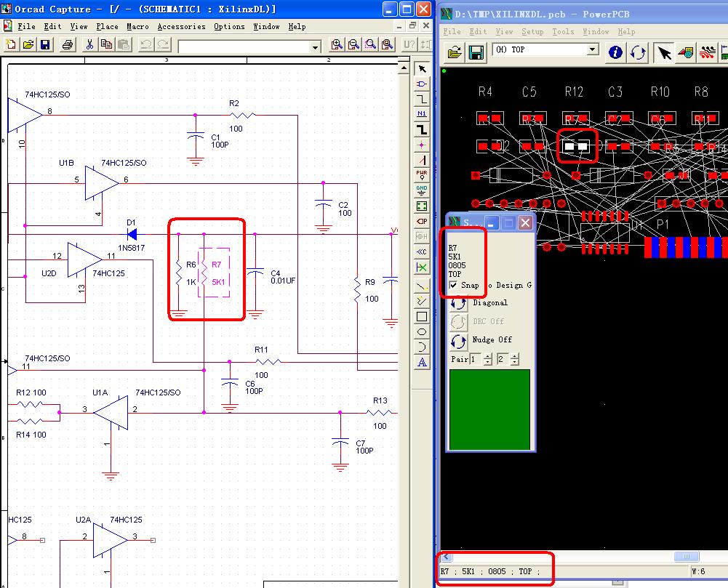Click the Place Text (A) tool

[x=422, y=363]
